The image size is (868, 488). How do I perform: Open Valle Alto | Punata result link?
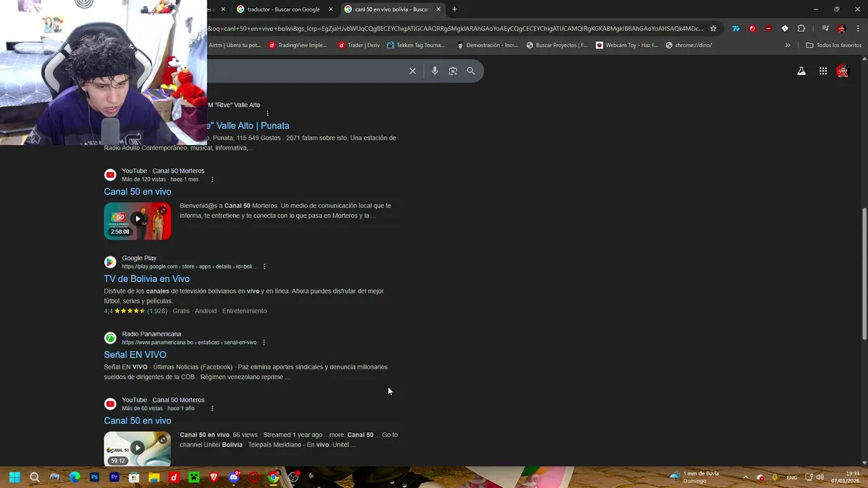tap(249, 125)
